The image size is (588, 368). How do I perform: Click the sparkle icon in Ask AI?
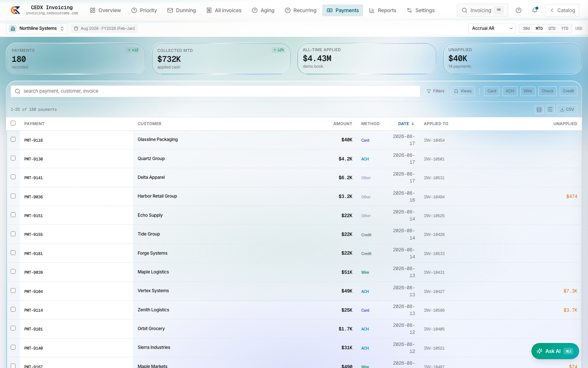(539, 351)
